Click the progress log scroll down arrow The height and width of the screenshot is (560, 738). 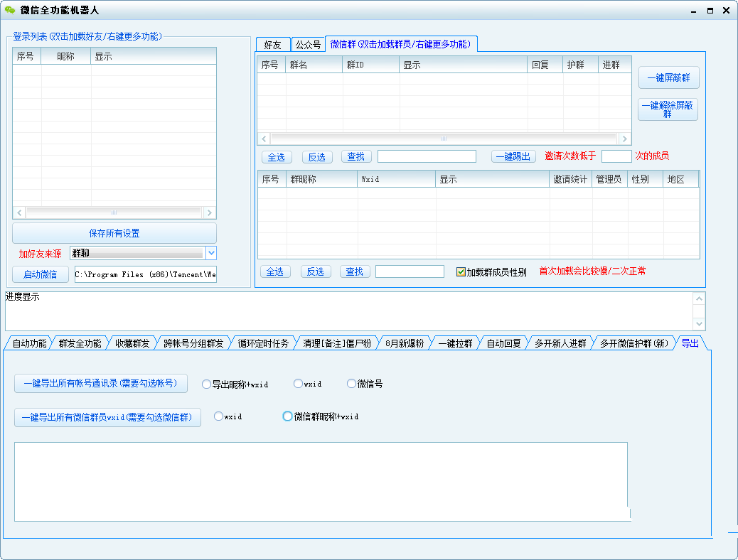(x=699, y=324)
